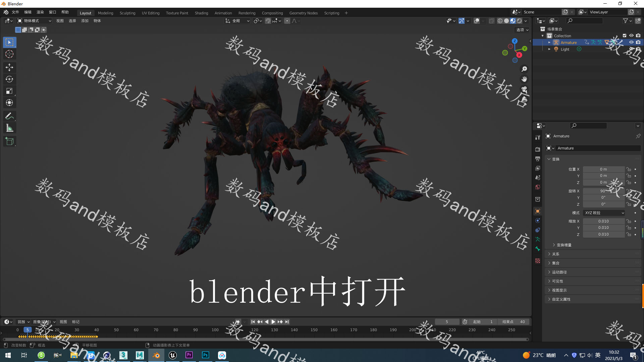This screenshot has width=644, height=362.
Task: Expand the 自定义属性 panel
Action: pos(593,299)
